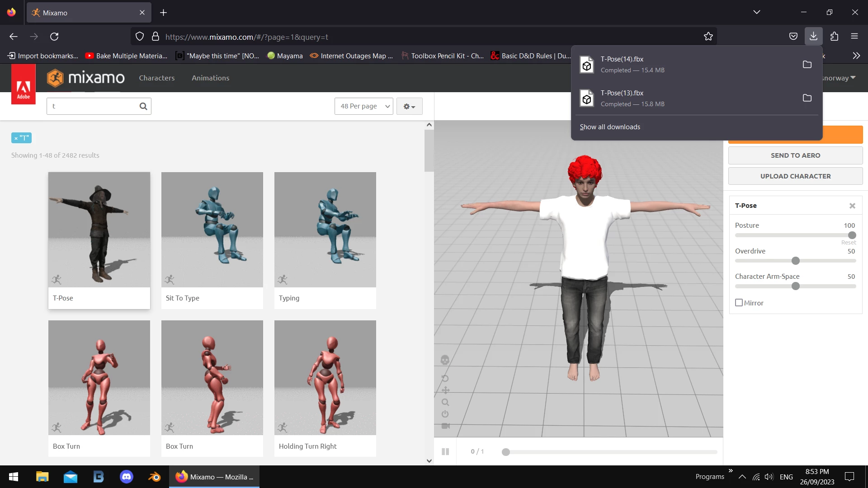Click the viewport power reset icon

tap(445, 414)
